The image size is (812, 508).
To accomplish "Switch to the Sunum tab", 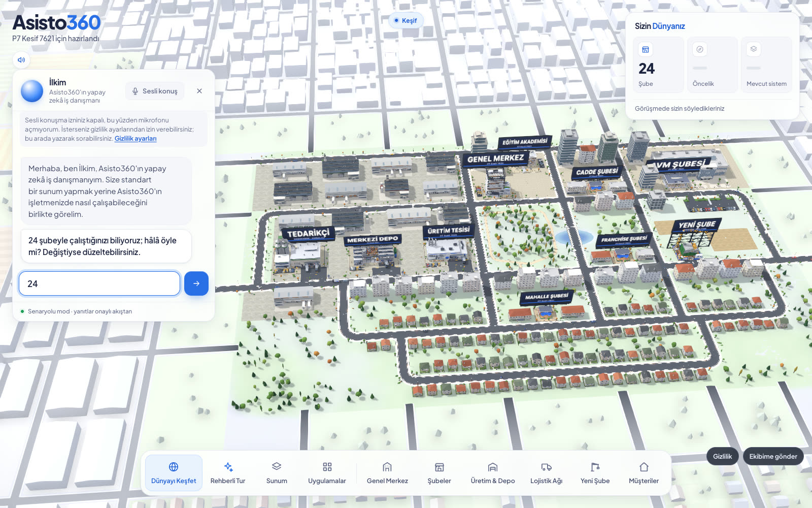I will point(277,473).
